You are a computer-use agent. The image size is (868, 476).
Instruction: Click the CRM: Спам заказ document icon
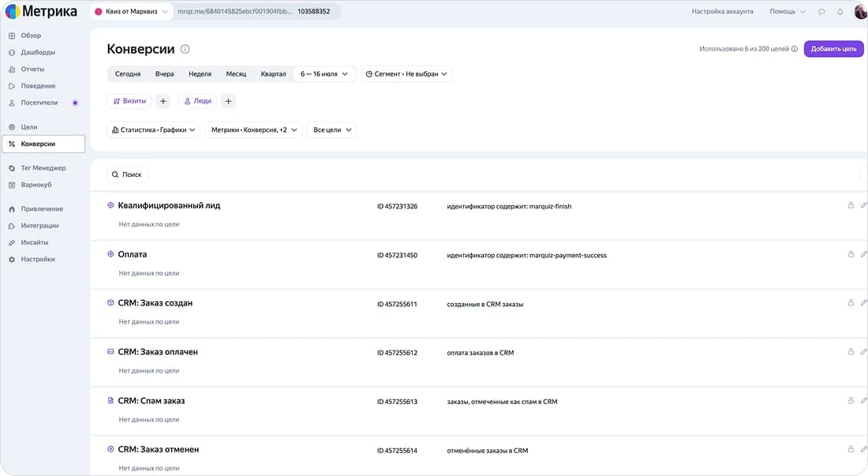(110, 400)
